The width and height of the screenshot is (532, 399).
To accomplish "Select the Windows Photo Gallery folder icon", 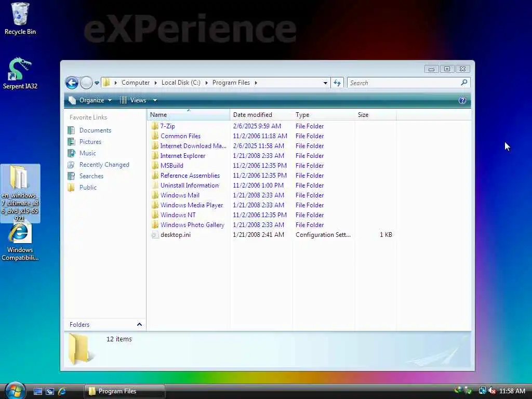I will [x=155, y=224].
